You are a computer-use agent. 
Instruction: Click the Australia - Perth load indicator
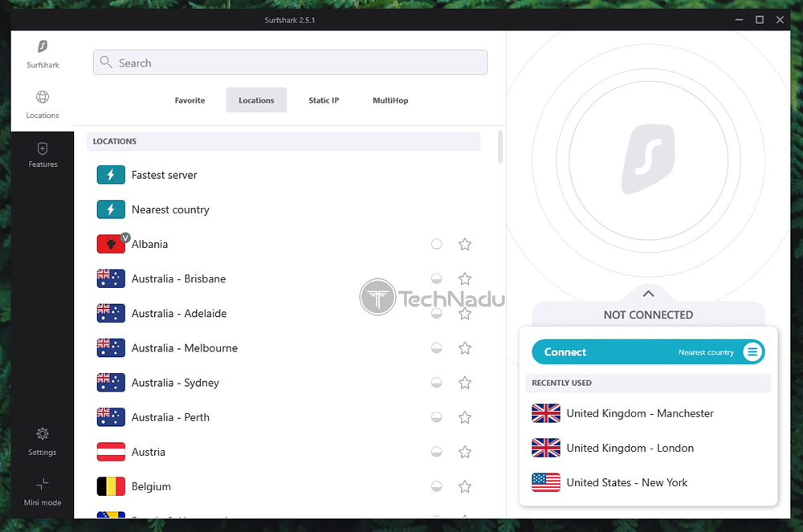tap(436, 417)
